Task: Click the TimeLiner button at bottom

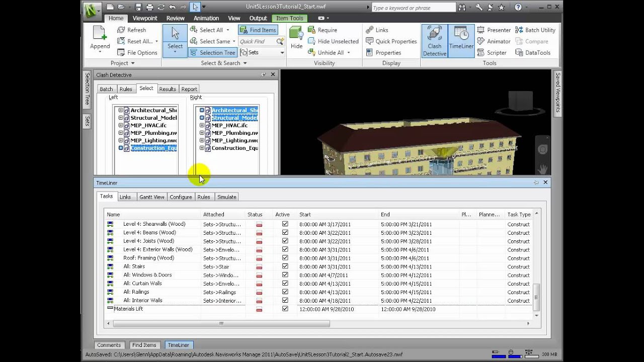Action: tap(179, 345)
